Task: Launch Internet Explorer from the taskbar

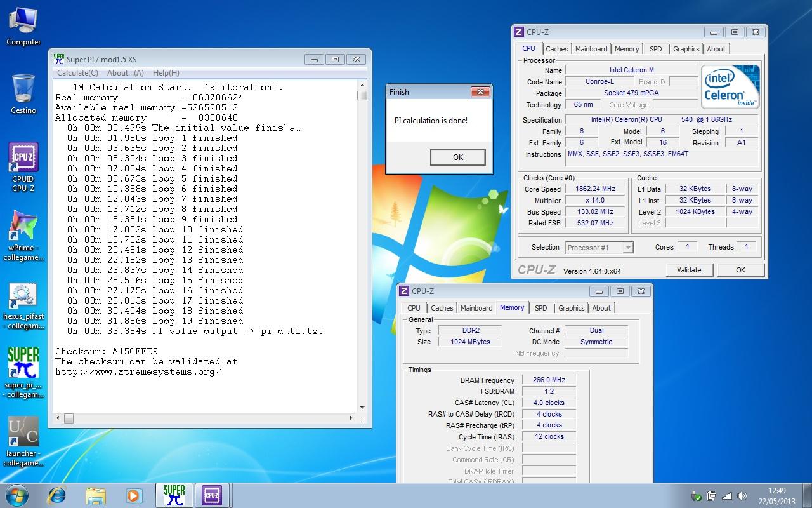Action: click(x=58, y=495)
